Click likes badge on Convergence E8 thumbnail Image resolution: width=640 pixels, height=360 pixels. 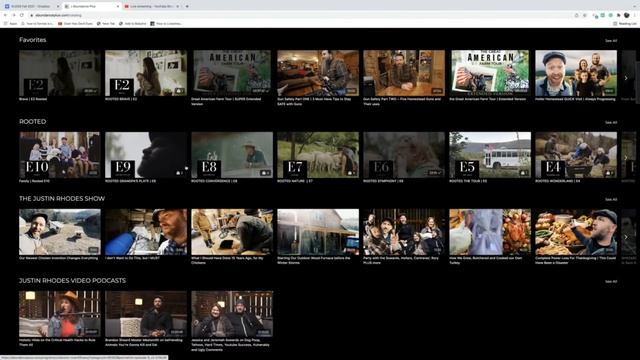(x=265, y=173)
